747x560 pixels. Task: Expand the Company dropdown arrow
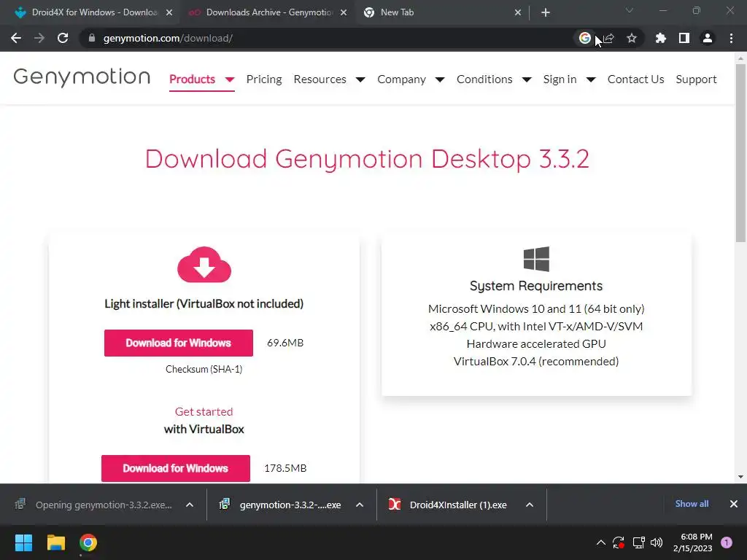coord(440,79)
